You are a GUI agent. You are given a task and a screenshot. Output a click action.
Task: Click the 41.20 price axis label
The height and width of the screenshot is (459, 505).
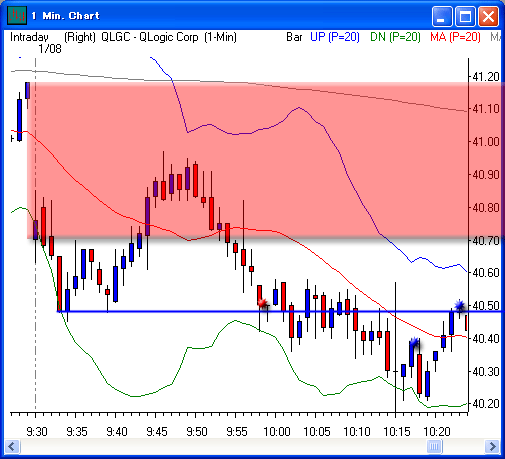click(x=486, y=77)
